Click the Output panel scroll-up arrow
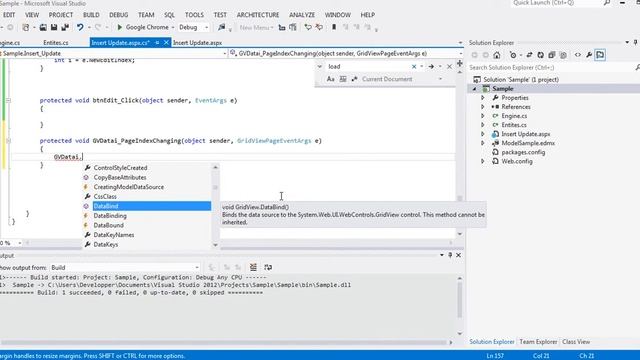The height and width of the screenshot is (360, 640). (x=460, y=278)
